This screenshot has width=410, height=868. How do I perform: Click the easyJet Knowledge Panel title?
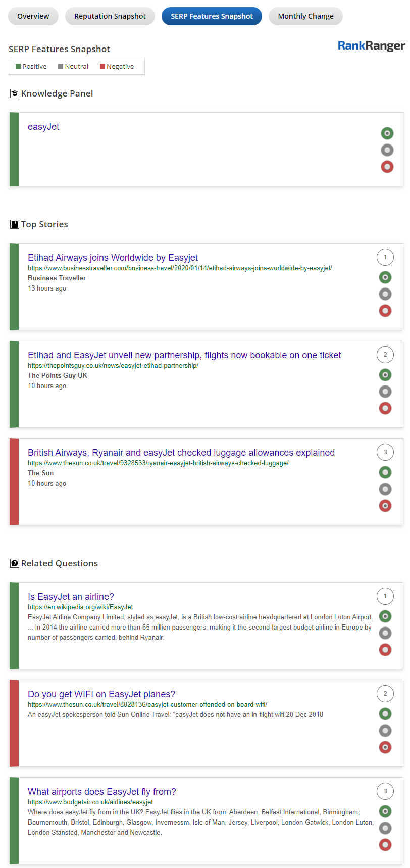point(43,127)
